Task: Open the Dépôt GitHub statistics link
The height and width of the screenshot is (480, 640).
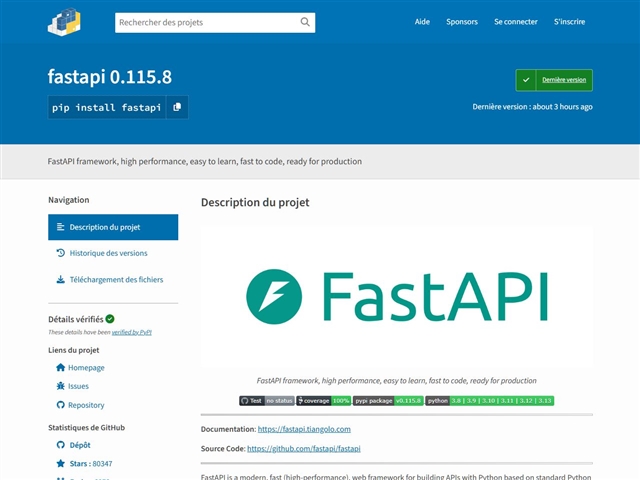Action: [x=80, y=445]
